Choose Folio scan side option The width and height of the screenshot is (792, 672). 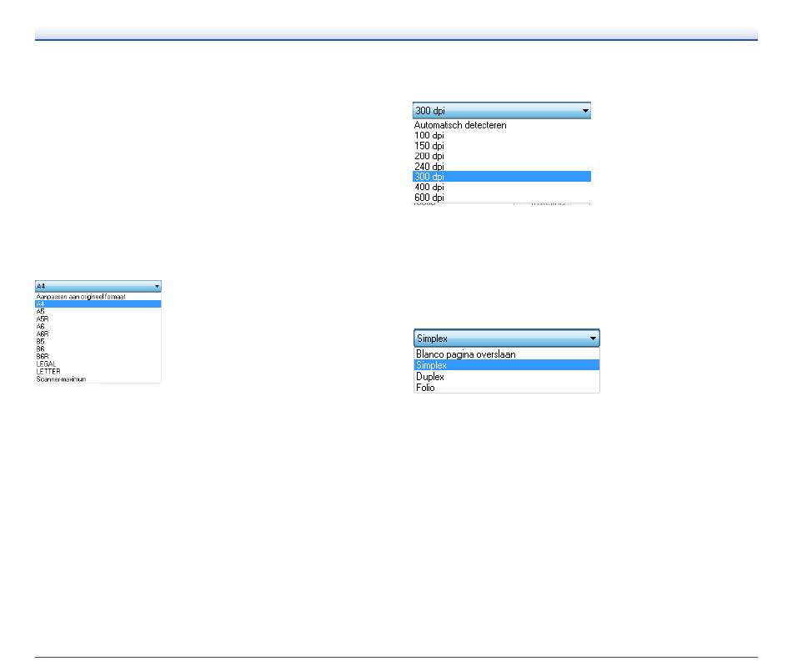(x=425, y=388)
